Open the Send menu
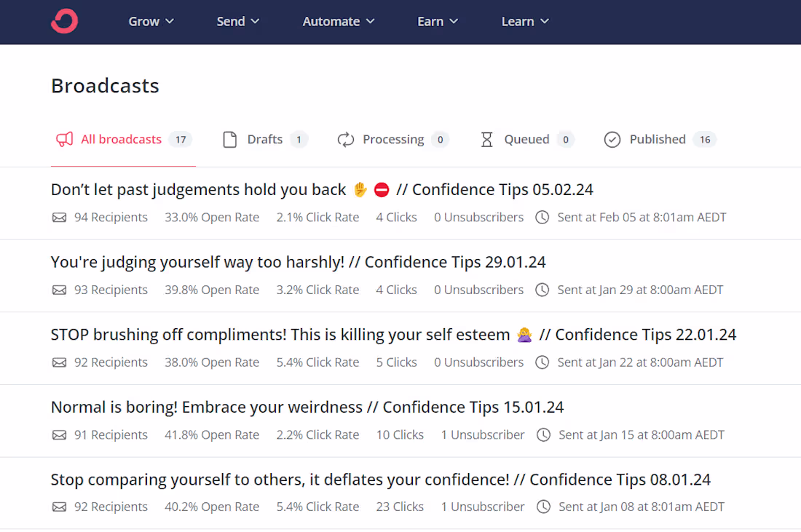 coord(237,21)
